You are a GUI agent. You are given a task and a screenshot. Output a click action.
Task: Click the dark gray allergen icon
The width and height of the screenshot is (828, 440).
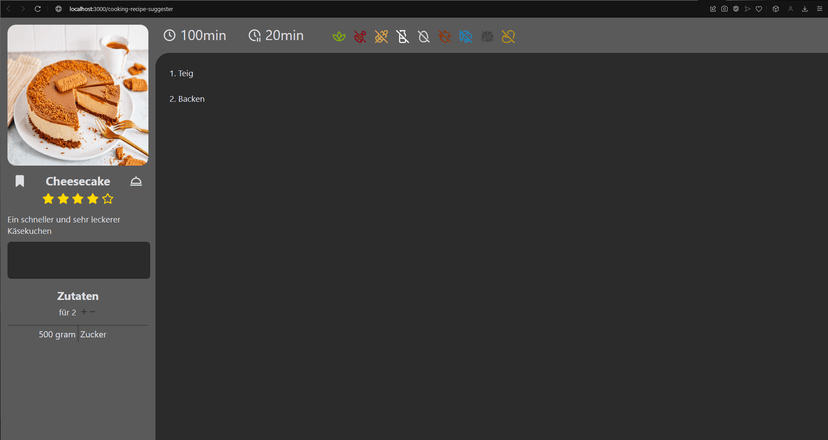point(487,37)
